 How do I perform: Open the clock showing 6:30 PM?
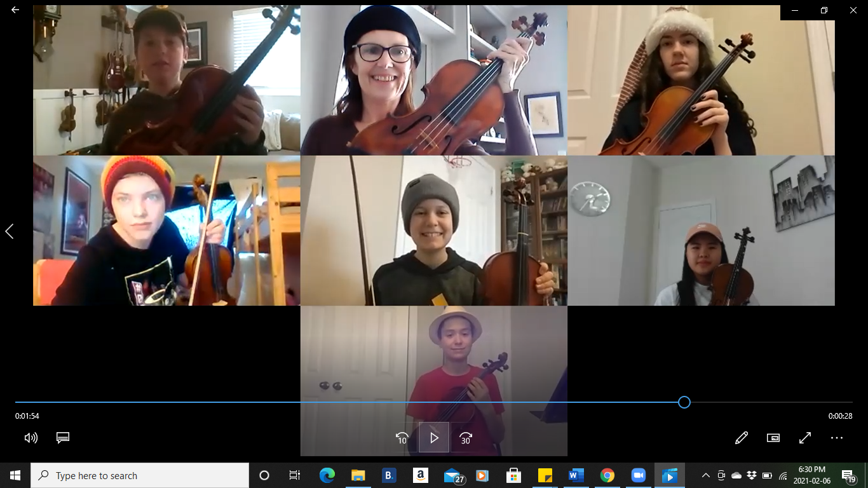coord(812,475)
